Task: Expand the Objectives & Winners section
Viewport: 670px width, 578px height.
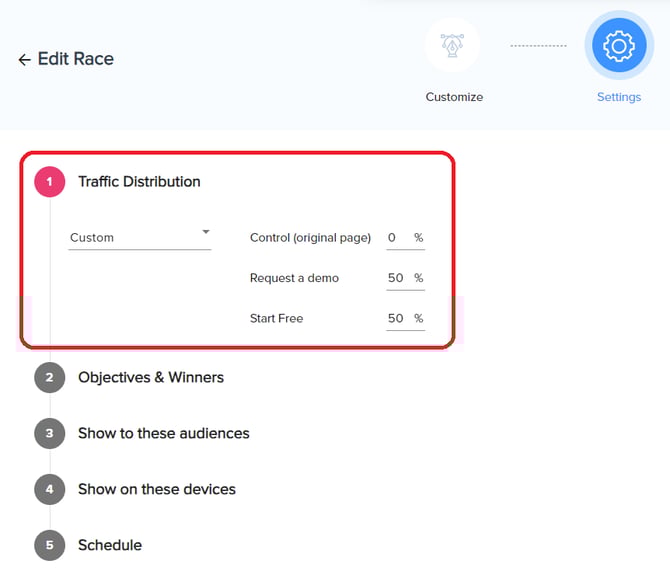Action: pyautogui.click(x=151, y=378)
